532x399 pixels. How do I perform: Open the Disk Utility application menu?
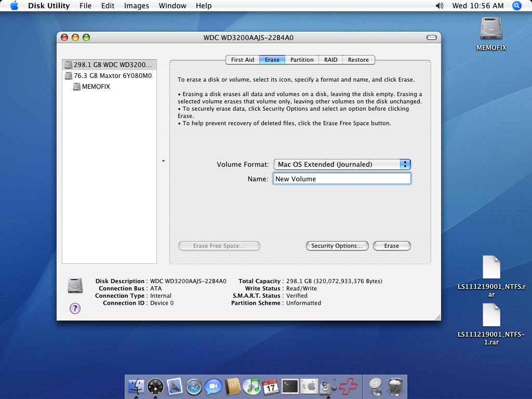(49, 6)
